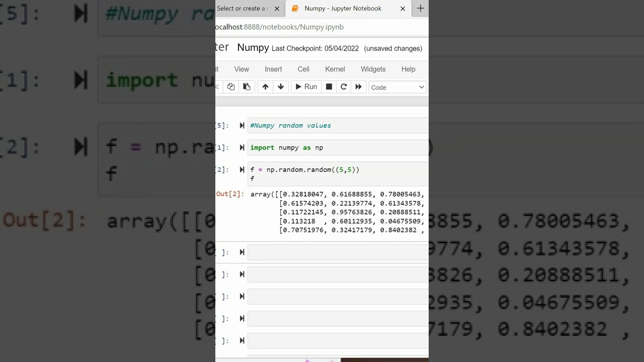Click output value 0.60112935

352,221
